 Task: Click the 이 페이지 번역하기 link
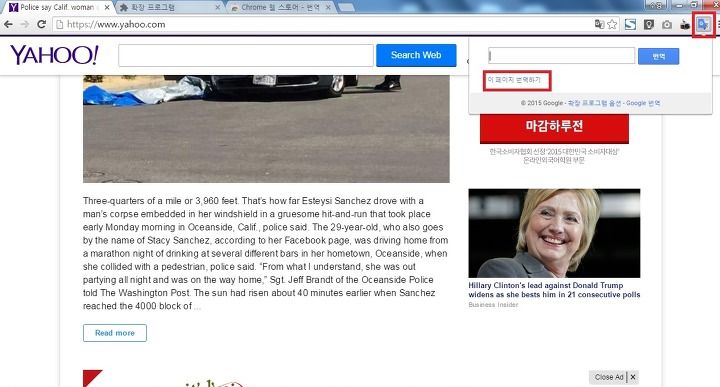(x=514, y=80)
